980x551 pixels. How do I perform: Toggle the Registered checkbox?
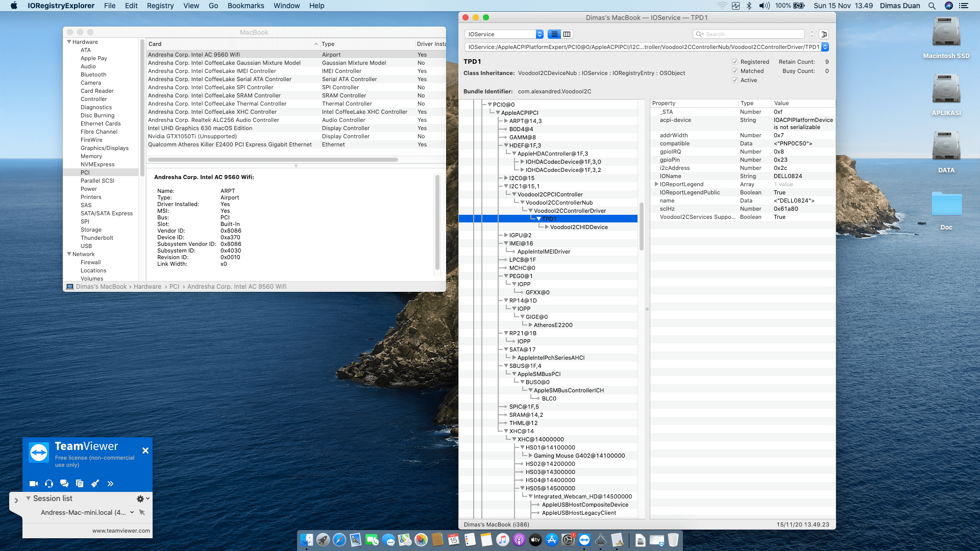coord(735,62)
